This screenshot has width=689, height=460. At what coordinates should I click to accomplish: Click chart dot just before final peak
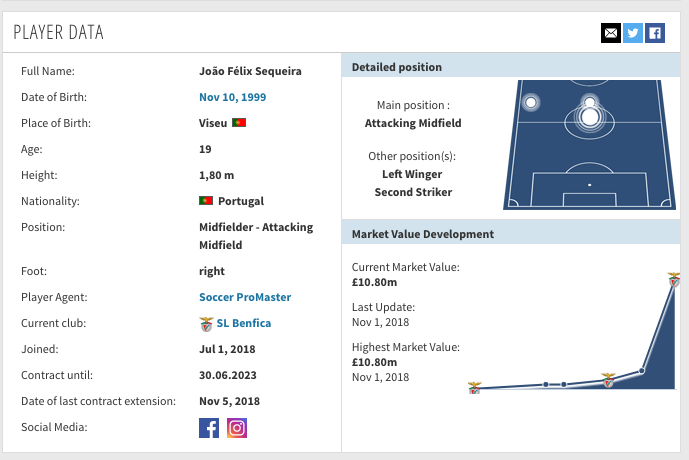pos(641,371)
